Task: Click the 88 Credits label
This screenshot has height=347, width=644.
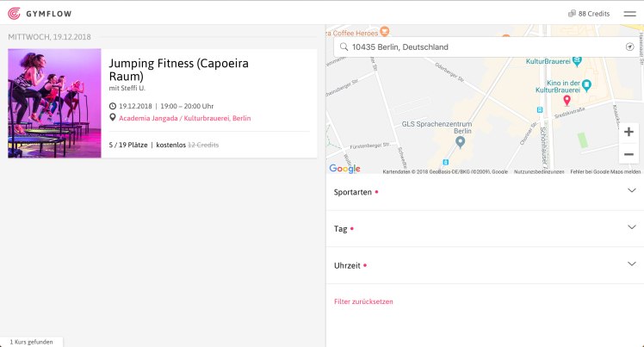Action: pyautogui.click(x=594, y=14)
